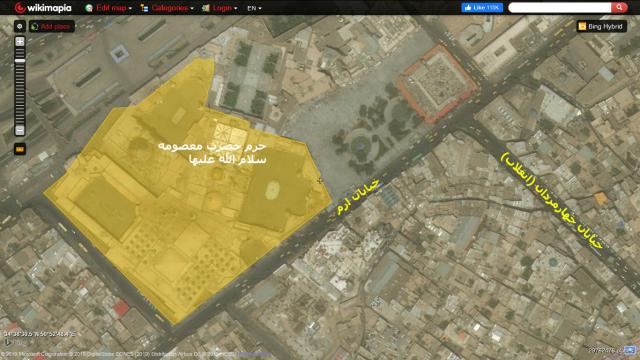Zoom in with the plus icon
The height and width of the screenshot is (360, 640).
pos(20,41)
